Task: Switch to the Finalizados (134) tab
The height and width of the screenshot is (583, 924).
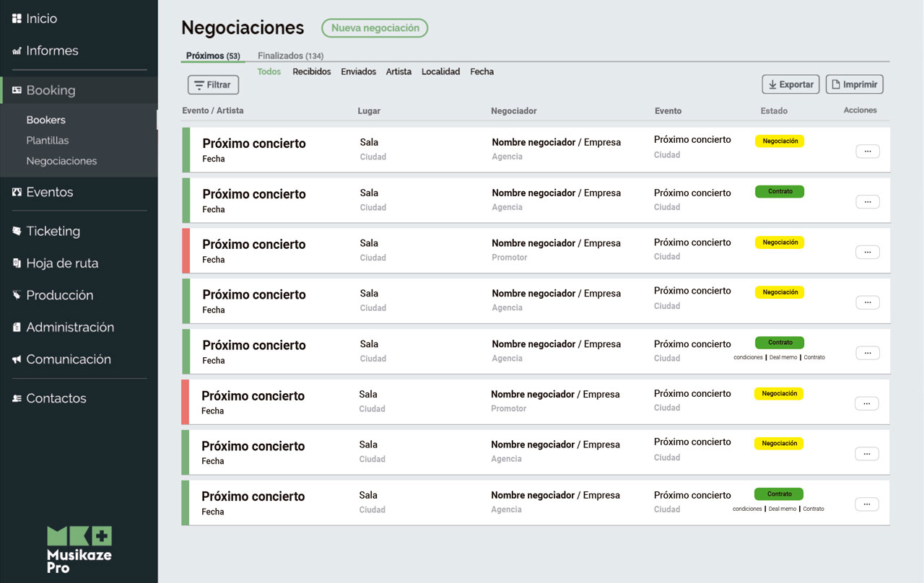Action: (290, 56)
